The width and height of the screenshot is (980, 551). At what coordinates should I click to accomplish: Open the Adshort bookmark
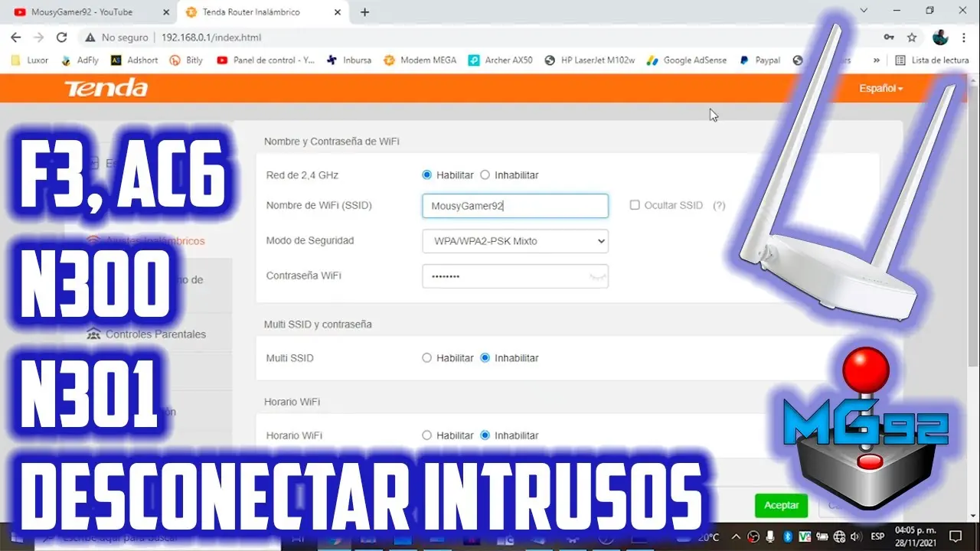click(135, 60)
